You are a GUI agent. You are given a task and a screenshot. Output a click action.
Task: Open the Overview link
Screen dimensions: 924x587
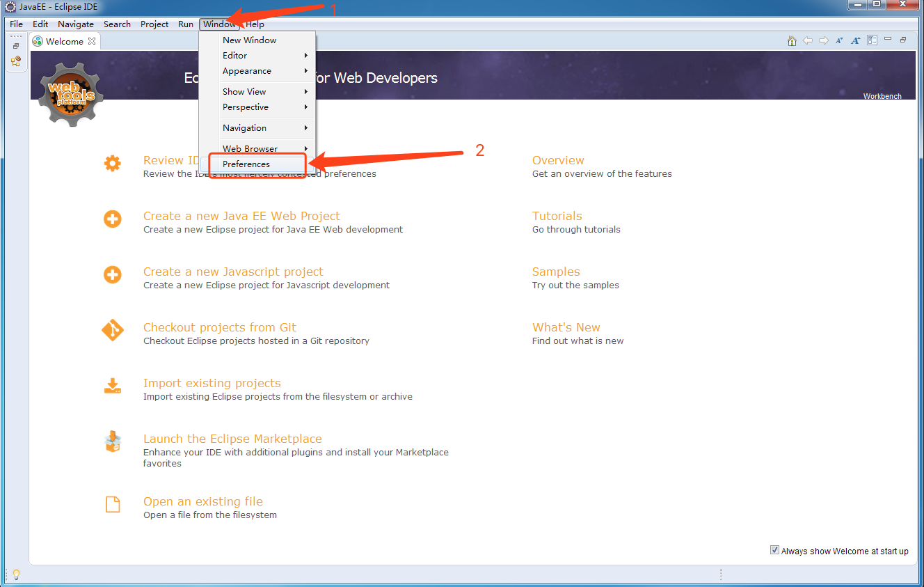[558, 160]
